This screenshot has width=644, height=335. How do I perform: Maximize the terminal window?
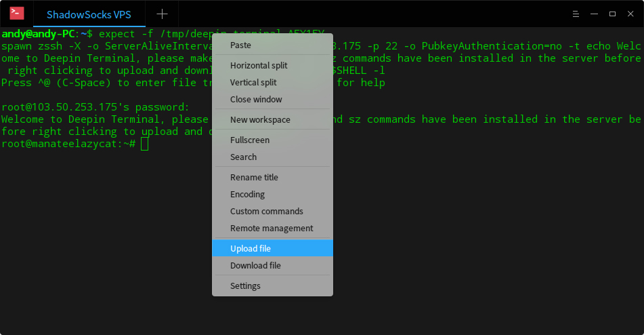pos(612,14)
